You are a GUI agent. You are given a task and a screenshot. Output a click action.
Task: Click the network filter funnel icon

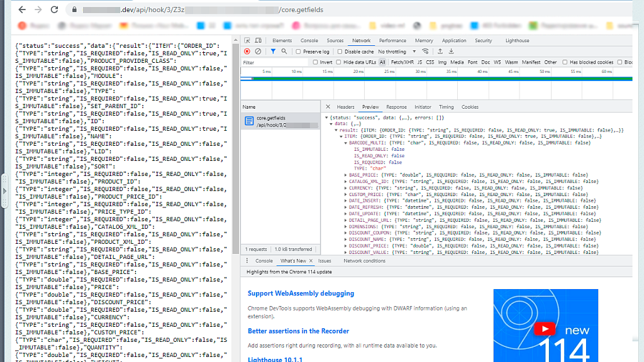point(273,52)
